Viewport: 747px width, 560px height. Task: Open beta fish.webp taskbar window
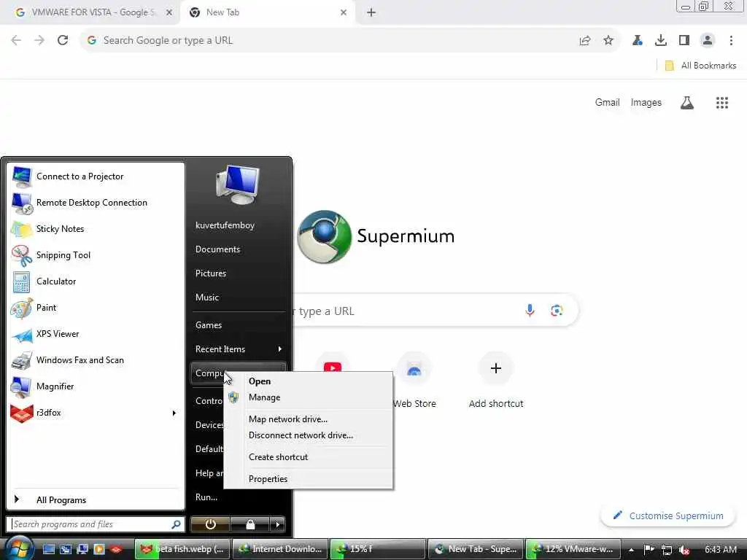[x=182, y=549]
